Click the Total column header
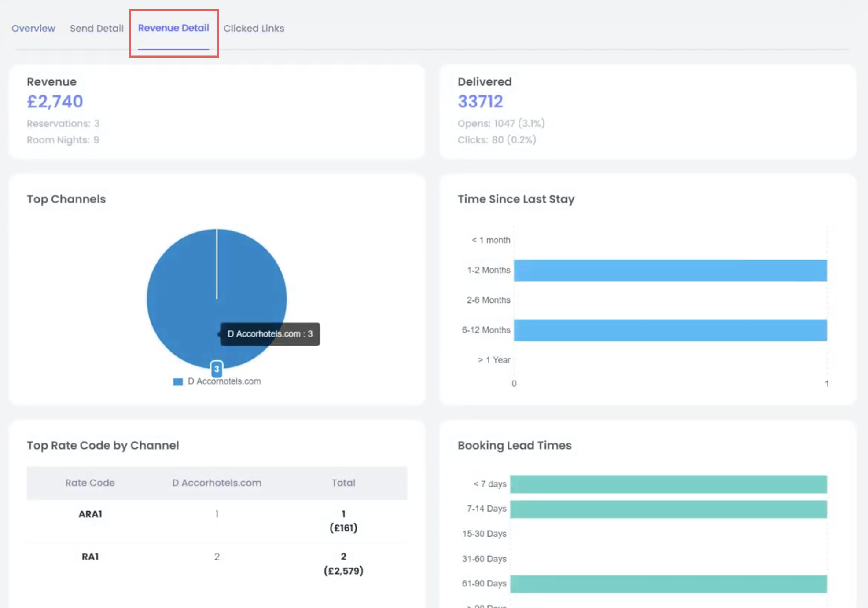The width and height of the screenshot is (868, 608). click(x=343, y=483)
